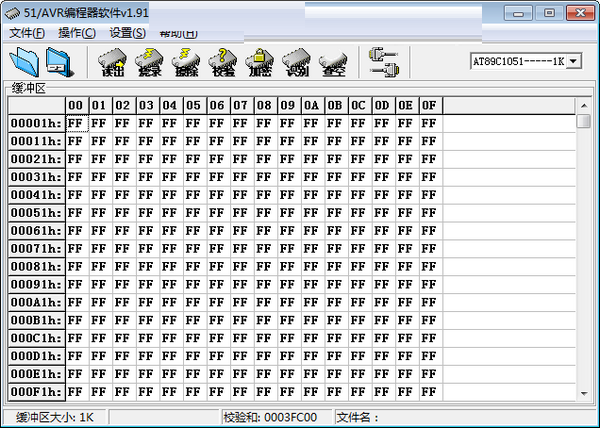The height and width of the screenshot is (428, 600).
Task: Click the 查空 blank check icon
Action: (x=333, y=62)
